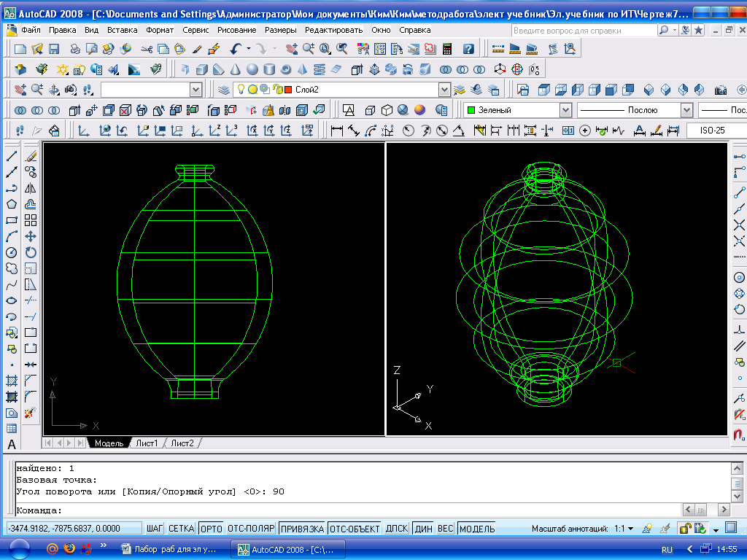Expand the status bar tray menu arrow

point(716,530)
